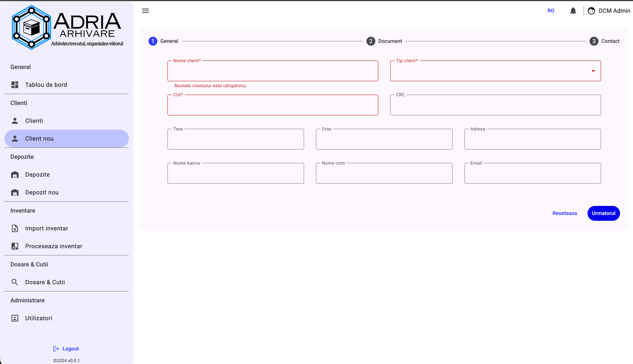Go to step 2 Document
This screenshot has width=633, height=364.
tap(384, 41)
